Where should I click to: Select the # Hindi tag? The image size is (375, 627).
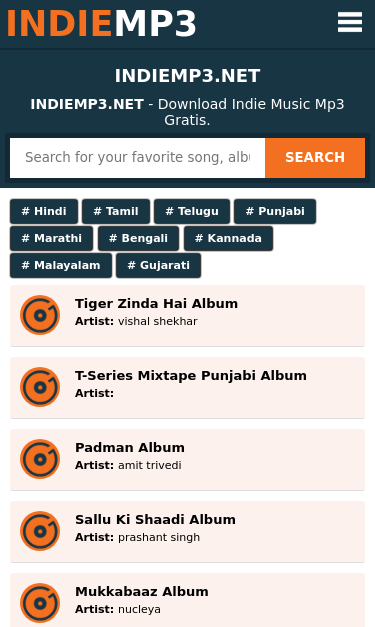(x=44, y=211)
